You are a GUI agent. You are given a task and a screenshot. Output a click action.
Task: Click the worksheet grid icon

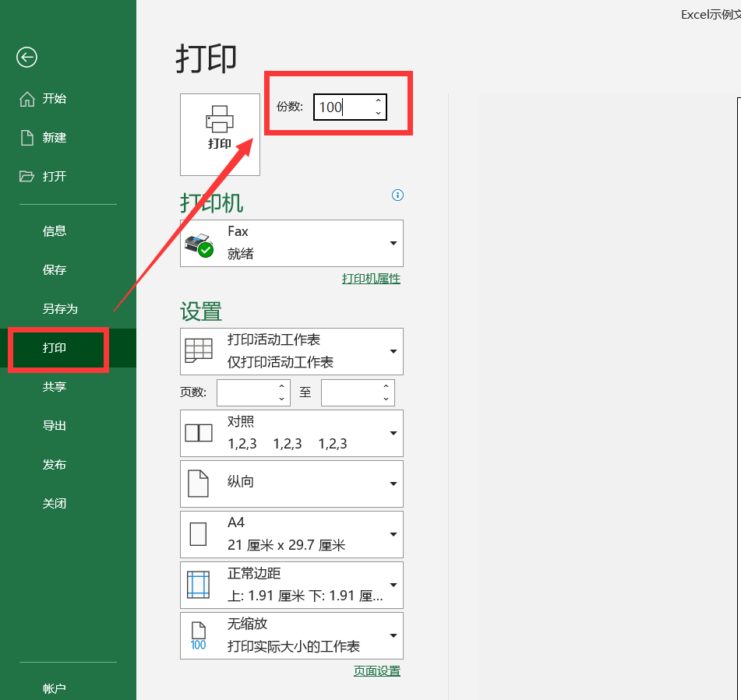(199, 350)
